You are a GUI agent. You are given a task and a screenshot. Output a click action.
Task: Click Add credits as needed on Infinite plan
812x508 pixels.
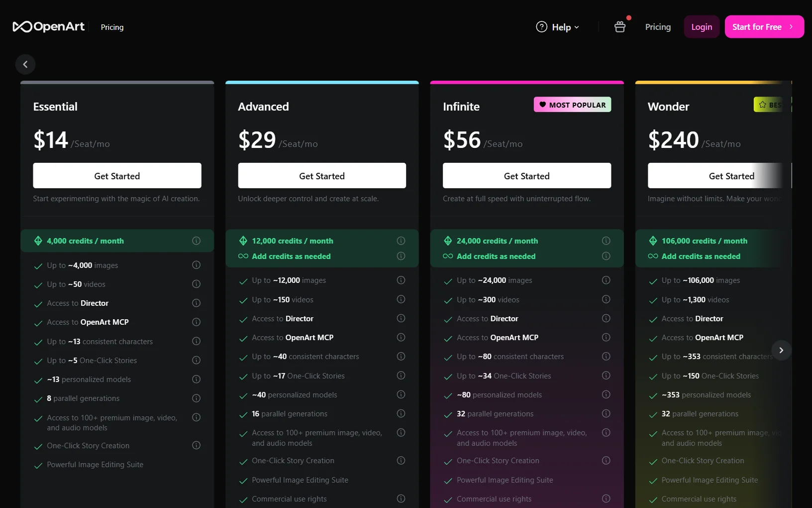pyautogui.click(x=496, y=256)
